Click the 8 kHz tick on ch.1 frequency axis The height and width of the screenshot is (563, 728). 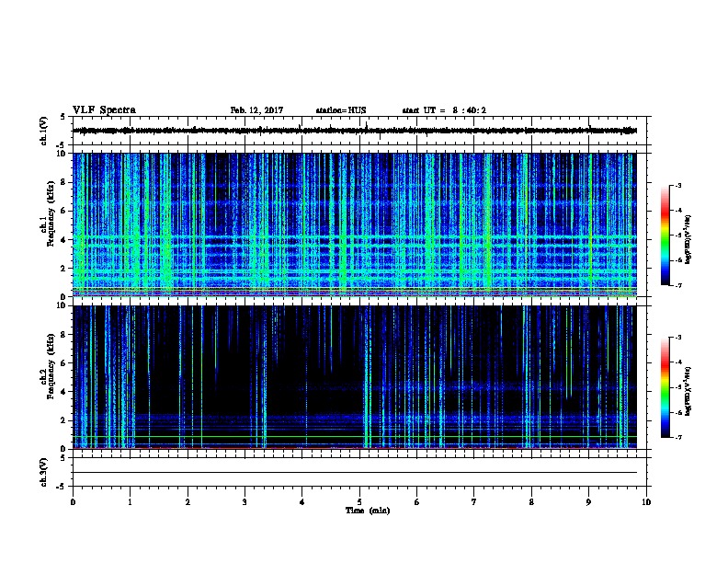(64, 182)
